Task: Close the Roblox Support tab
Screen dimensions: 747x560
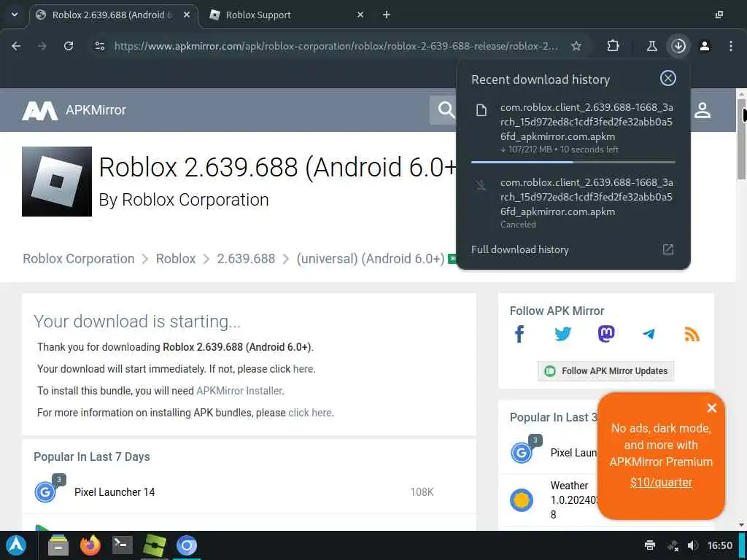Action: [x=360, y=15]
